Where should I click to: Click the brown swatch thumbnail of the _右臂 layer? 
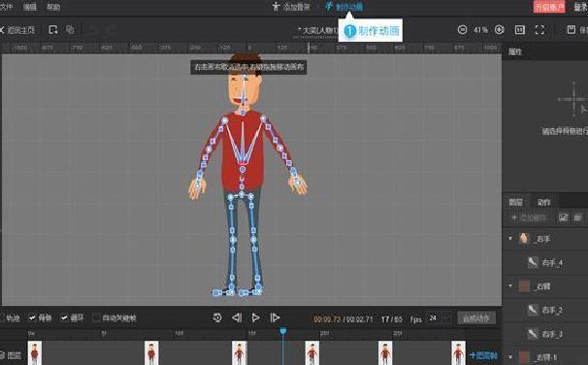coord(524,286)
